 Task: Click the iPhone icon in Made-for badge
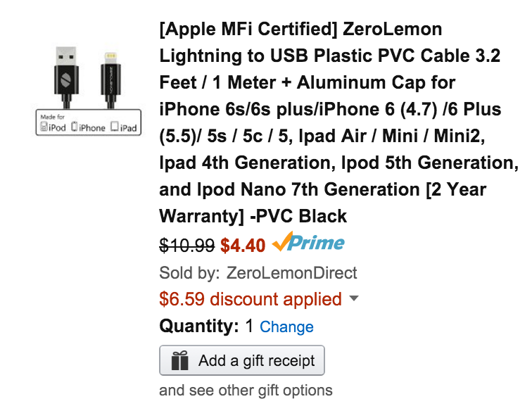click(75, 127)
